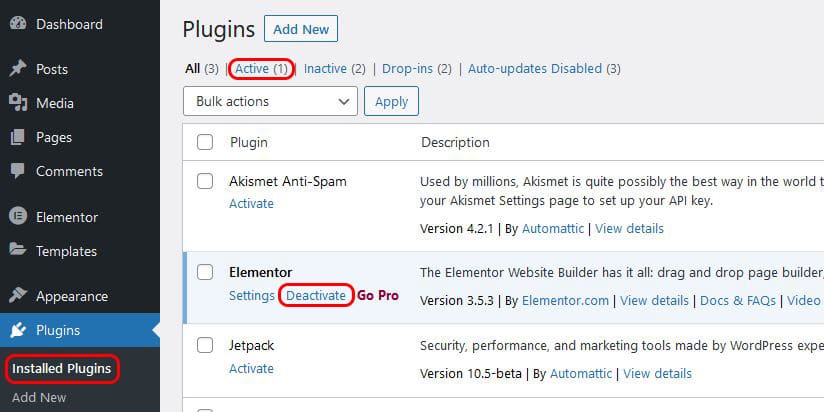Open Plugins in the sidebar menu
The width and height of the screenshot is (824, 412).
[x=58, y=330]
